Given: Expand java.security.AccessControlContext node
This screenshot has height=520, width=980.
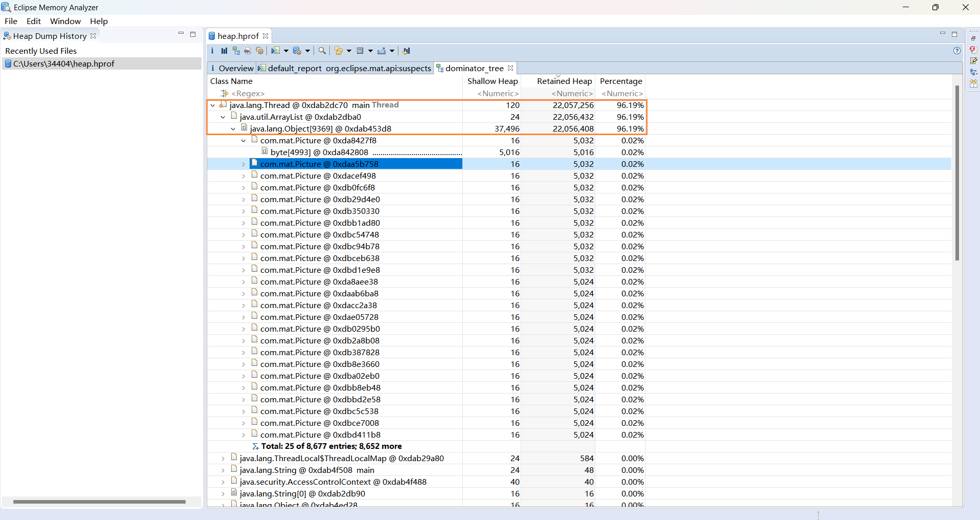Looking at the screenshot, I should click(x=223, y=482).
